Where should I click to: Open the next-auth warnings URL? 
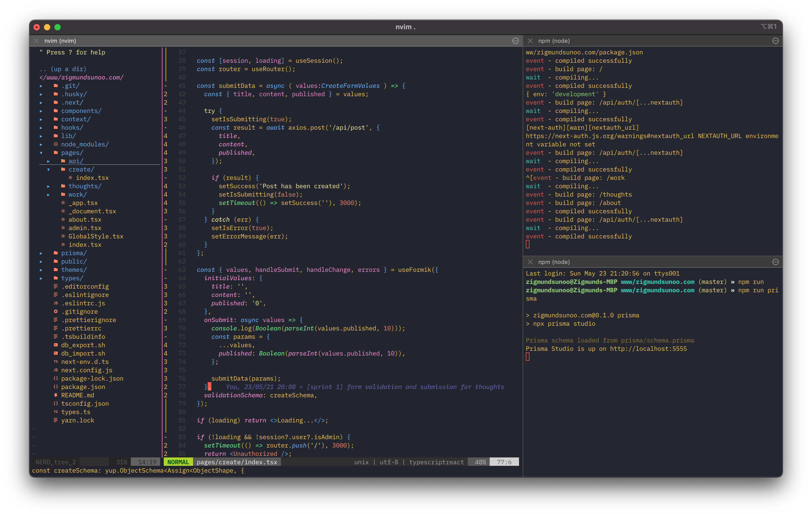[x=610, y=136]
